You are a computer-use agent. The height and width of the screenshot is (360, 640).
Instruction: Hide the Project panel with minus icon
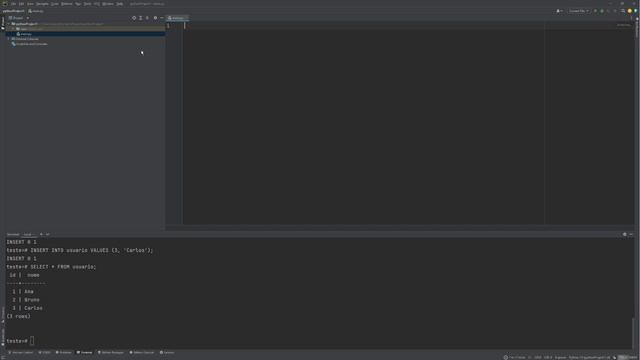tap(162, 18)
